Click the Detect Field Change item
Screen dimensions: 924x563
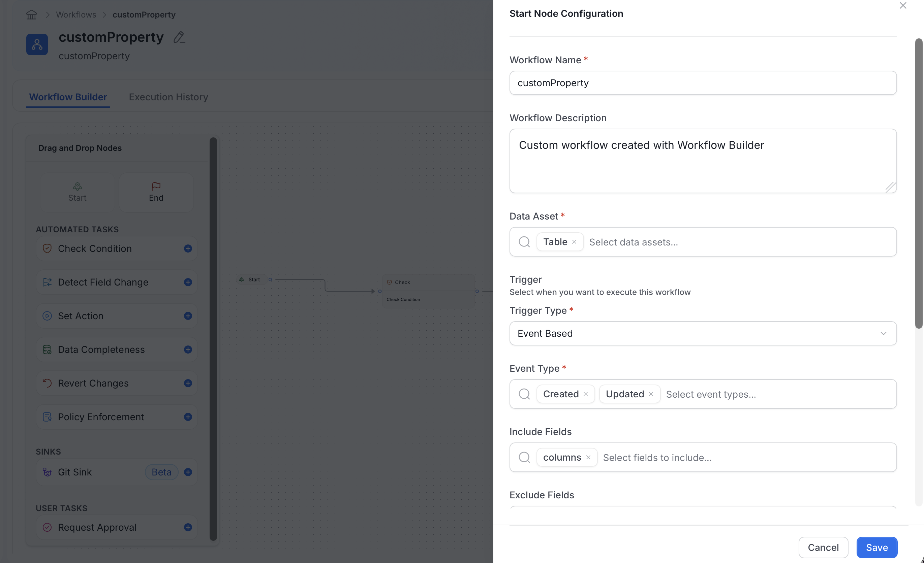click(117, 282)
